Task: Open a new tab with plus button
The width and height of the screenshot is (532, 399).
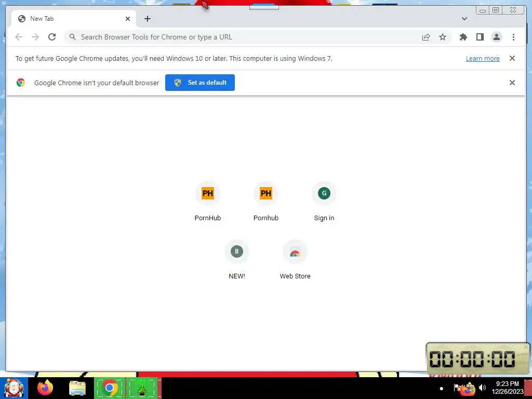Action: [147, 19]
